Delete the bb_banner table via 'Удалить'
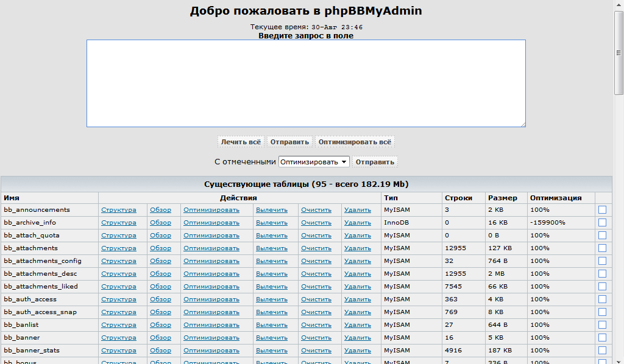 [357, 338]
